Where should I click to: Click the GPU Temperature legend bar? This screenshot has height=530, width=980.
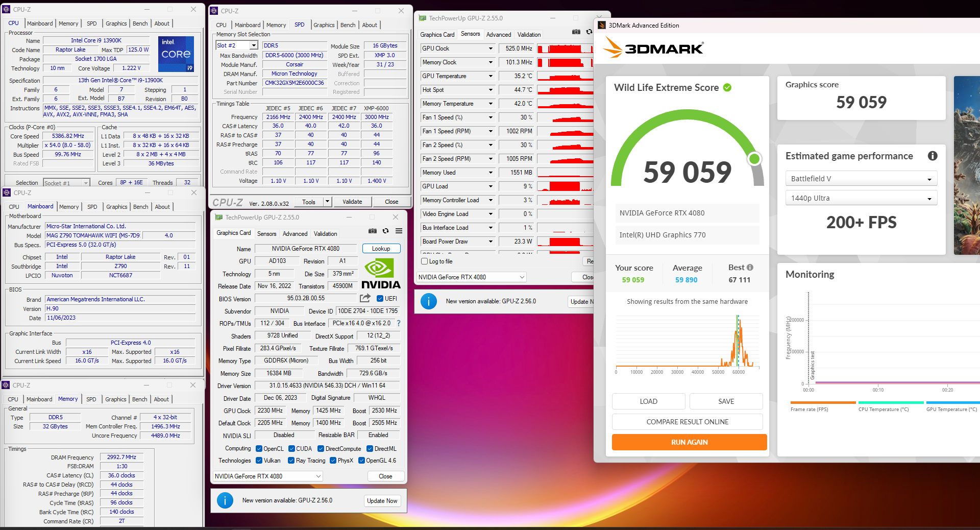pos(953,403)
